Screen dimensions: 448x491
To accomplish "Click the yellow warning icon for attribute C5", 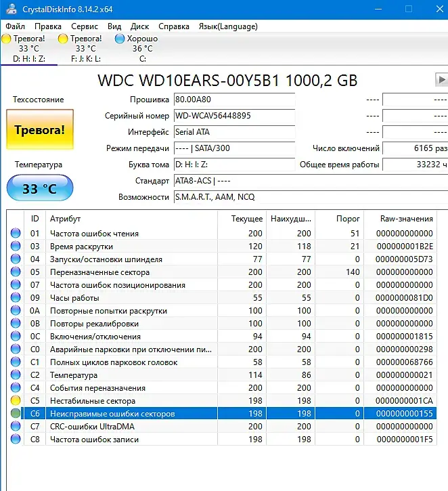I will click(16, 400).
